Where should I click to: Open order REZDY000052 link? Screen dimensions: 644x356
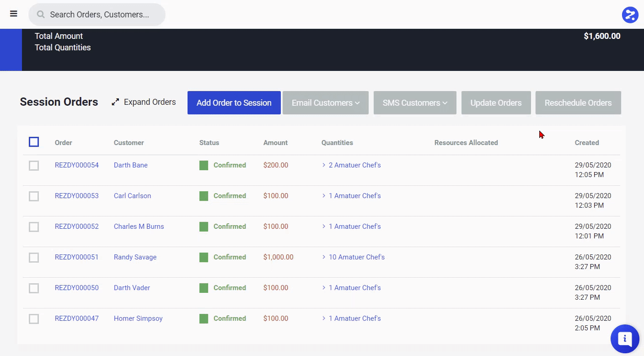tap(77, 227)
